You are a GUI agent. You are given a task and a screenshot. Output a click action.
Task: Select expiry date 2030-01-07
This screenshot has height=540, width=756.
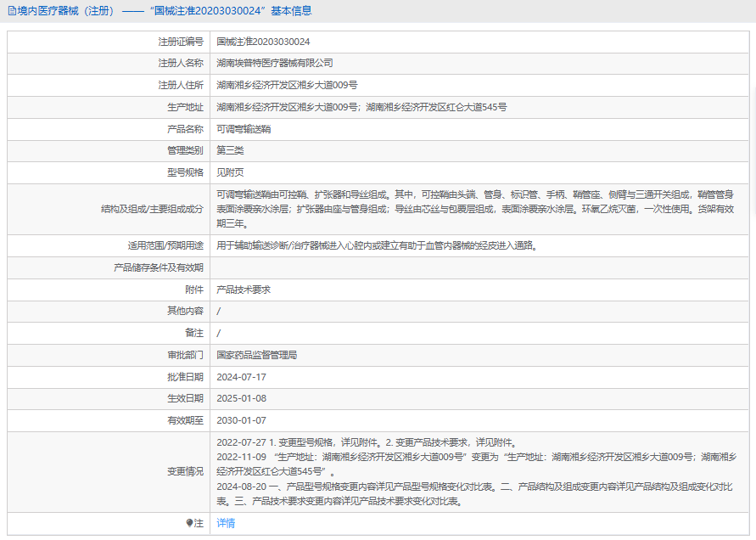[x=241, y=420]
